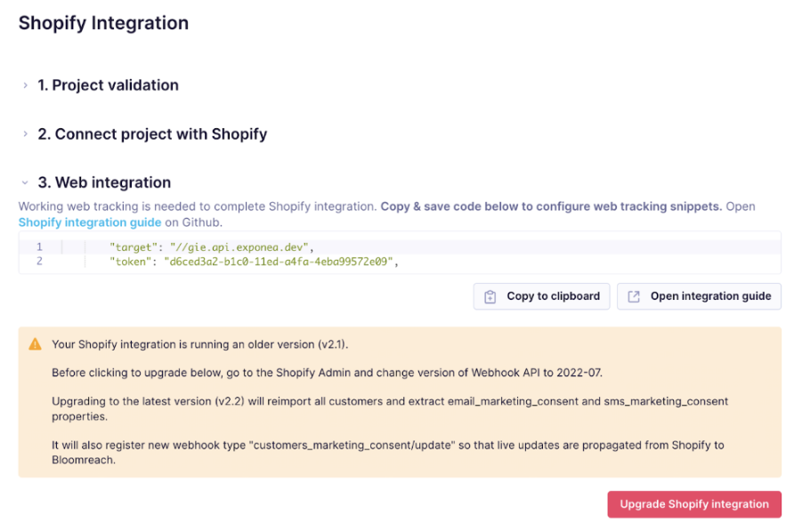This screenshot has width=794, height=532.
Task: Click the "2. Connect project with Shopify" heading
Action: (152, 134)
